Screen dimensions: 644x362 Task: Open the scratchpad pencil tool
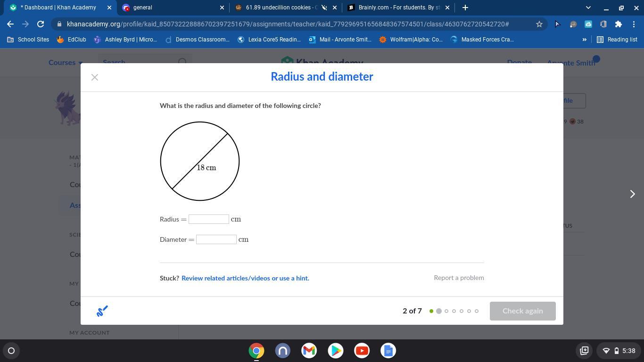tap(102, 311)
